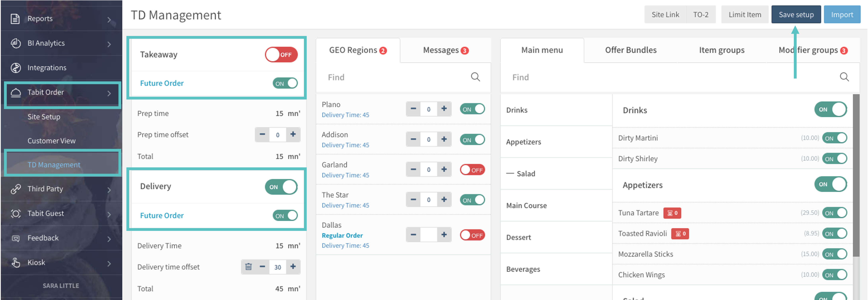
Task: Click search magnifier in GEO Regions panel
Action: (x=475, y=77)
